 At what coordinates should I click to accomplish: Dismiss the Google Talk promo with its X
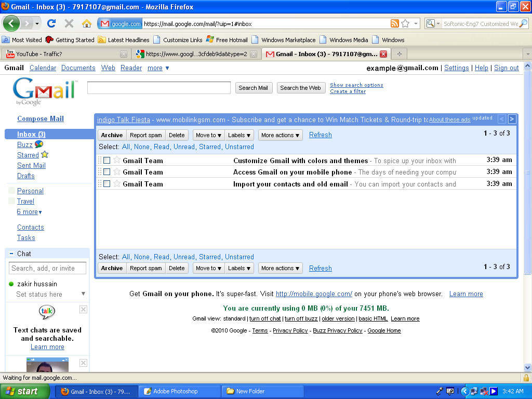(x=83, y=309)
